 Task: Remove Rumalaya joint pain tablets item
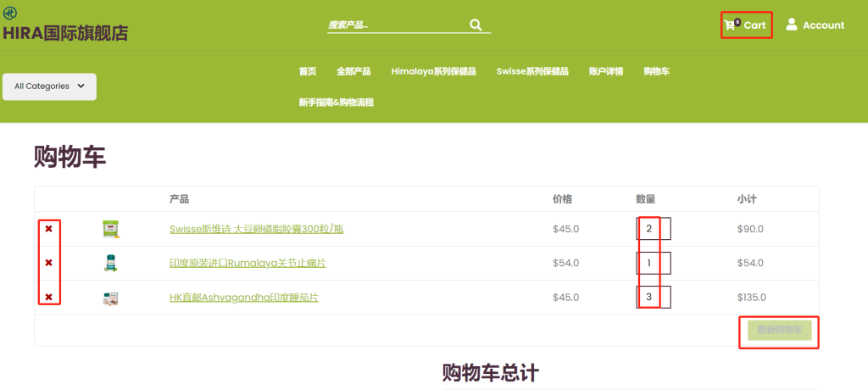pos(48,263)
